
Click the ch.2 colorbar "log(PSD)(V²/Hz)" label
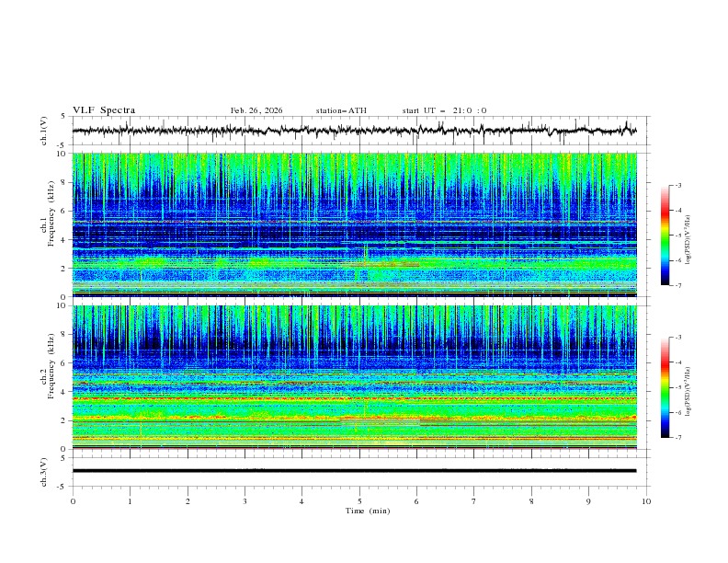pos(688,392)
